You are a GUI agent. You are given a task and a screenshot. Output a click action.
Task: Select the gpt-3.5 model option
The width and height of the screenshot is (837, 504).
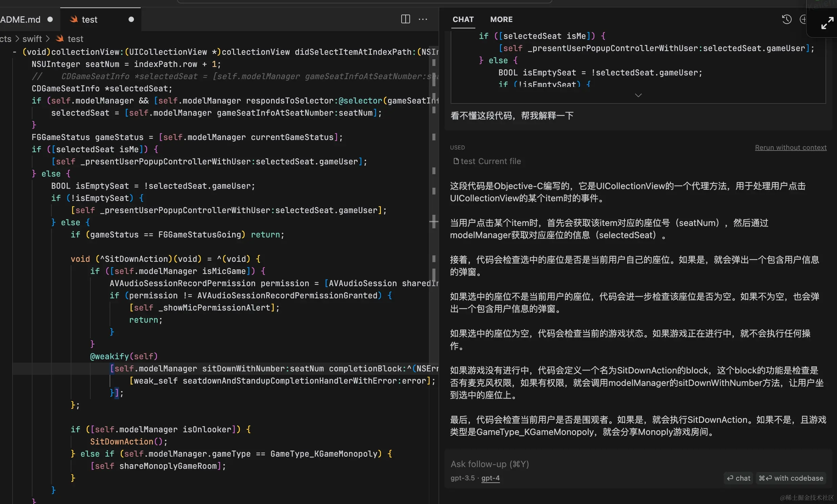(x=462, y=478)
